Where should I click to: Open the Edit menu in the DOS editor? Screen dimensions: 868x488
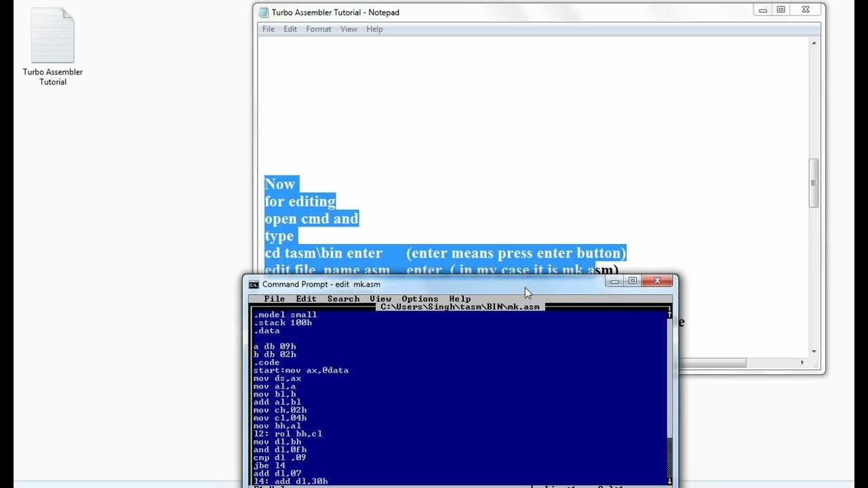(306, 299)
